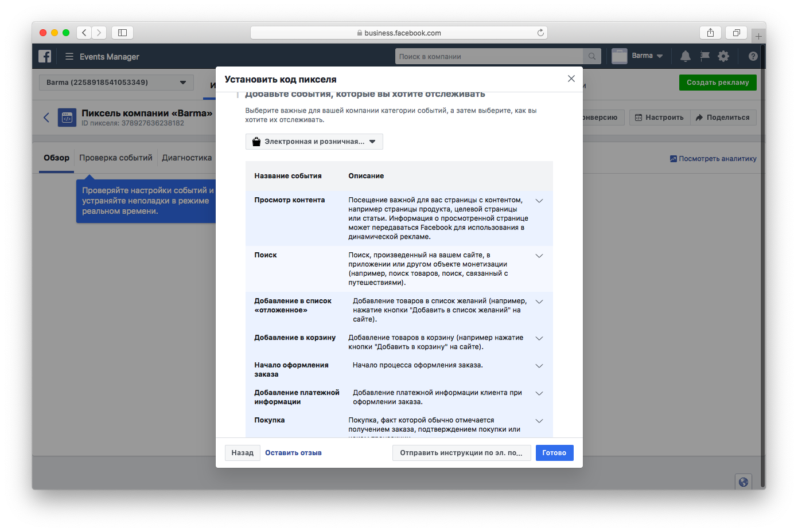The image size is (798, 532).
Task: Close the pixel code install dialog
Action: point(571,79)
